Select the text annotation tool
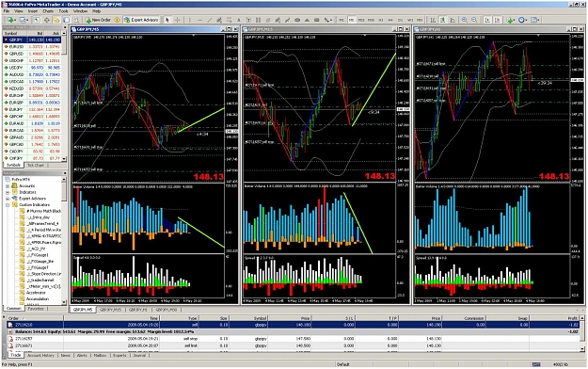Viewport: 588px width, 369px height. 239,20
